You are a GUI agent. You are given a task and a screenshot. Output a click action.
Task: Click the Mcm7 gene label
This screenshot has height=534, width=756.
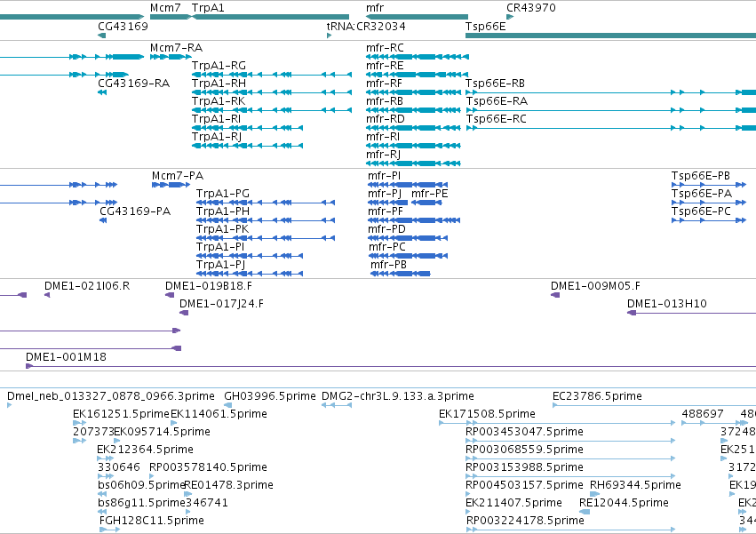(165, 8)
